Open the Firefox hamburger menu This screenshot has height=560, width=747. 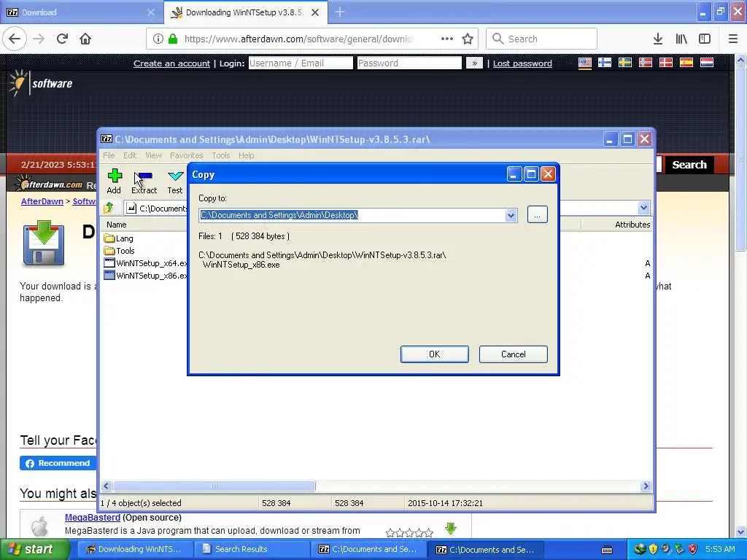point(733,39)
